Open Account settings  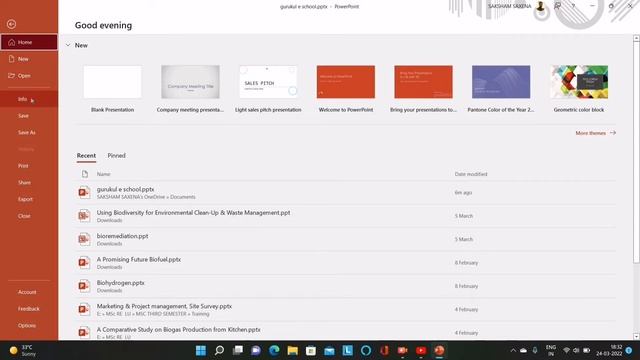pyautogui.click(x=29, y=292)
